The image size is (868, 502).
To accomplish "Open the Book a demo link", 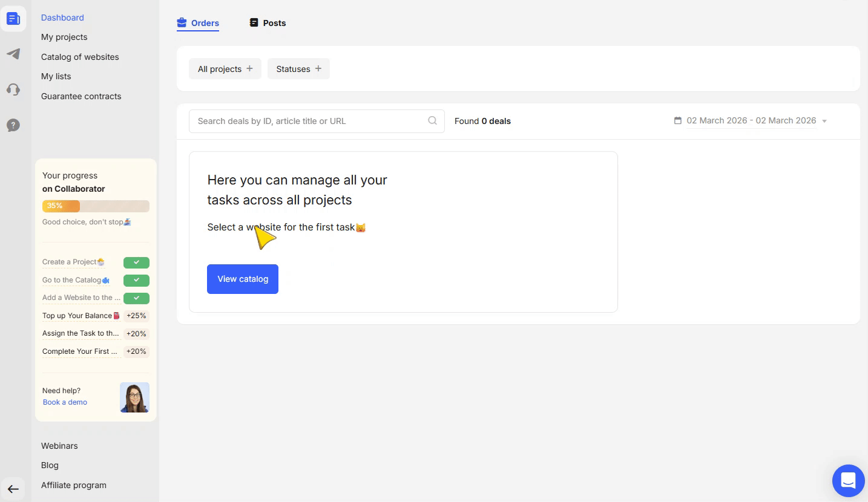I will coord(65,402).
